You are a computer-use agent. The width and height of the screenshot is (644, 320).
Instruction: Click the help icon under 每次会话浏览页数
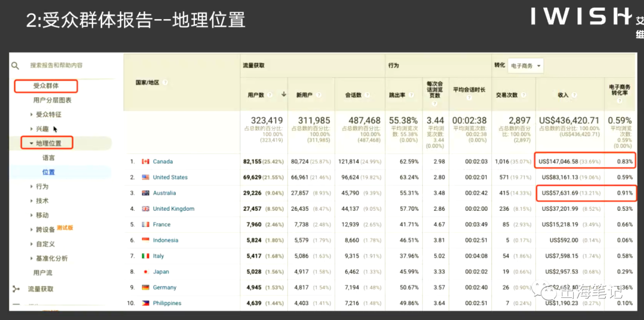(435, 104)
